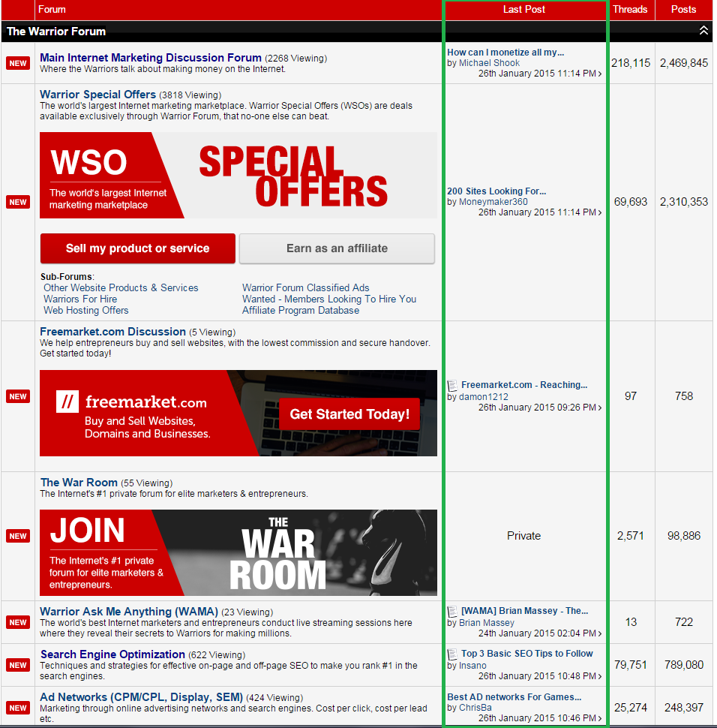Go to last post arrow for Moneymaker360's post

[600, 212]
